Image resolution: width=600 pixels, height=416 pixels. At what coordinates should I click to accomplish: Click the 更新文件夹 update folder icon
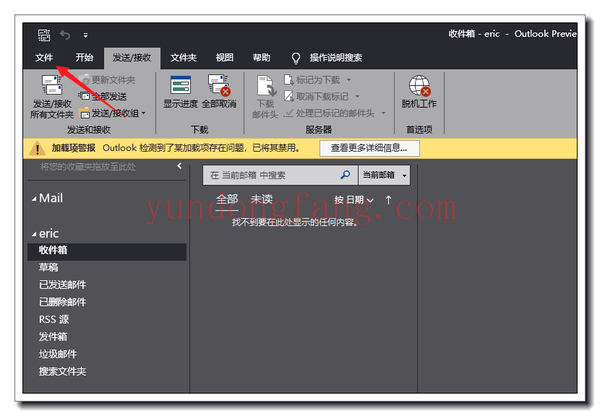[85, 80]
